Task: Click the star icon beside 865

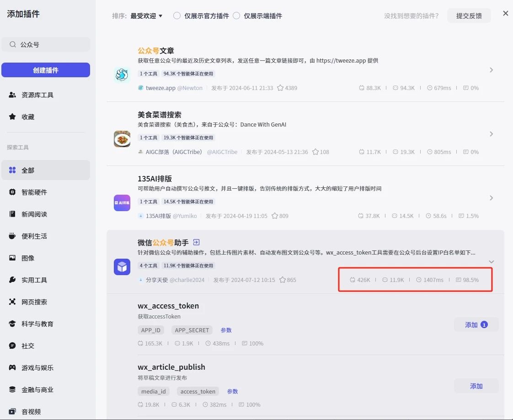Action: (x=283, y=280)
